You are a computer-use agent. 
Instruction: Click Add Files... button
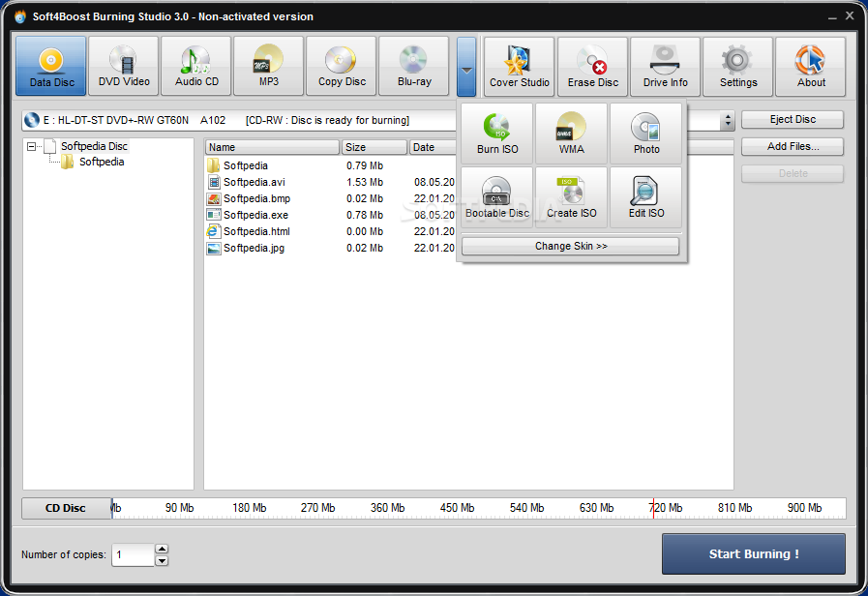click(793, 147)
